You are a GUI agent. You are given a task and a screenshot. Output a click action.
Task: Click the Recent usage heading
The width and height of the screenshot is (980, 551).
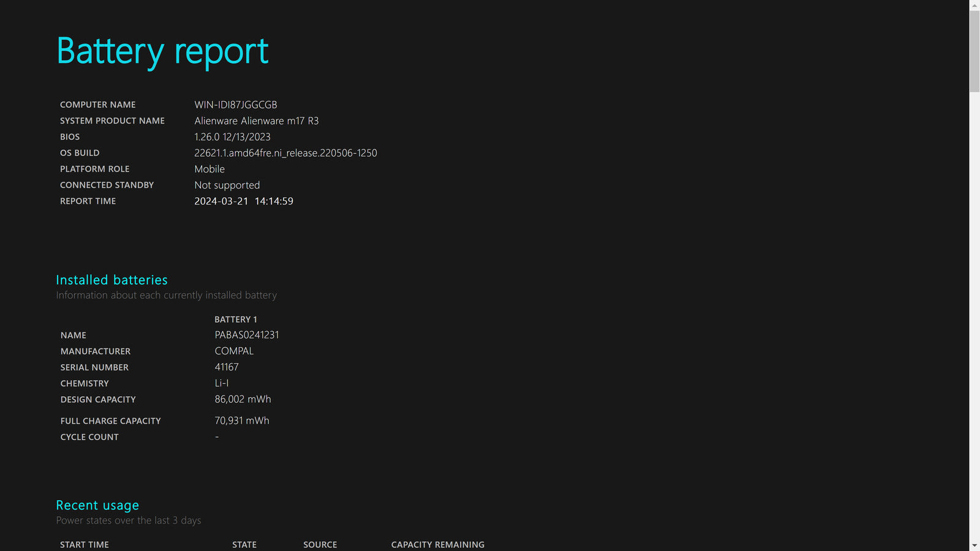pos(97,506)
